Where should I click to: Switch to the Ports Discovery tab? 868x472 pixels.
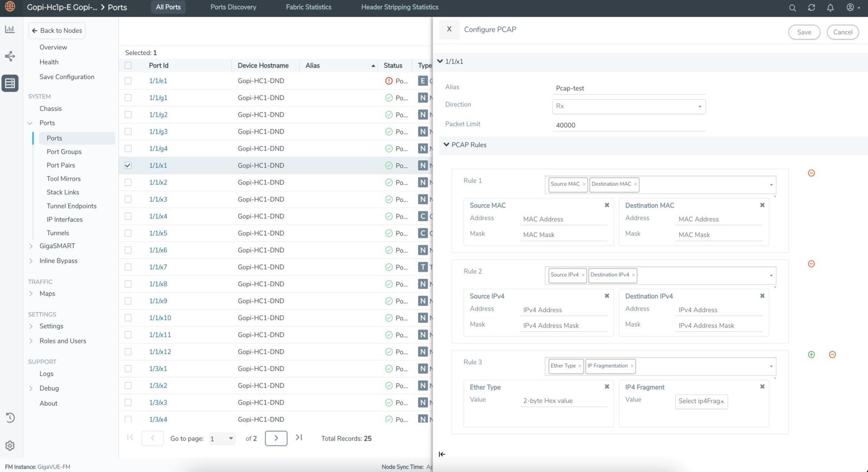click(x=233, y=7)
